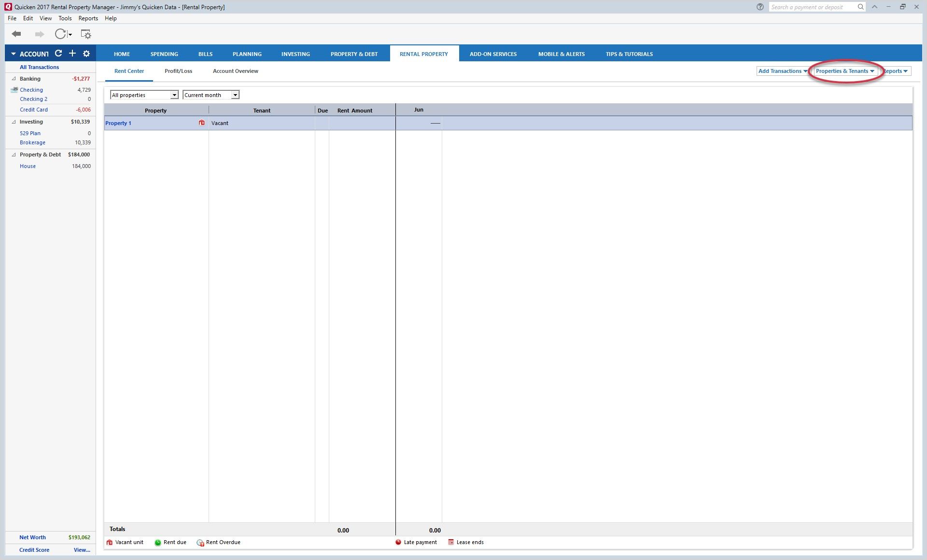927x560 pixels.
Task: Click the payment or deposit search field
Action: (812, 7)
